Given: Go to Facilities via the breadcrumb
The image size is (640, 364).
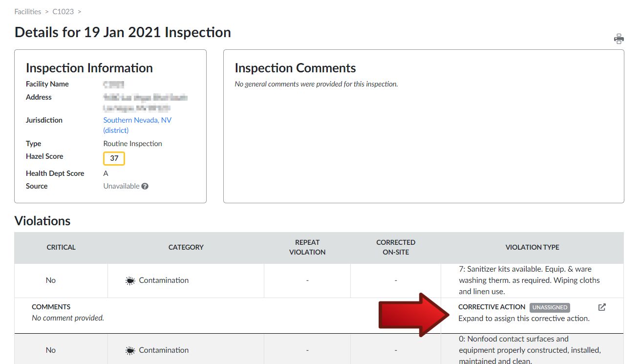Looking at the screenshot, I should (x=28, y=11).
